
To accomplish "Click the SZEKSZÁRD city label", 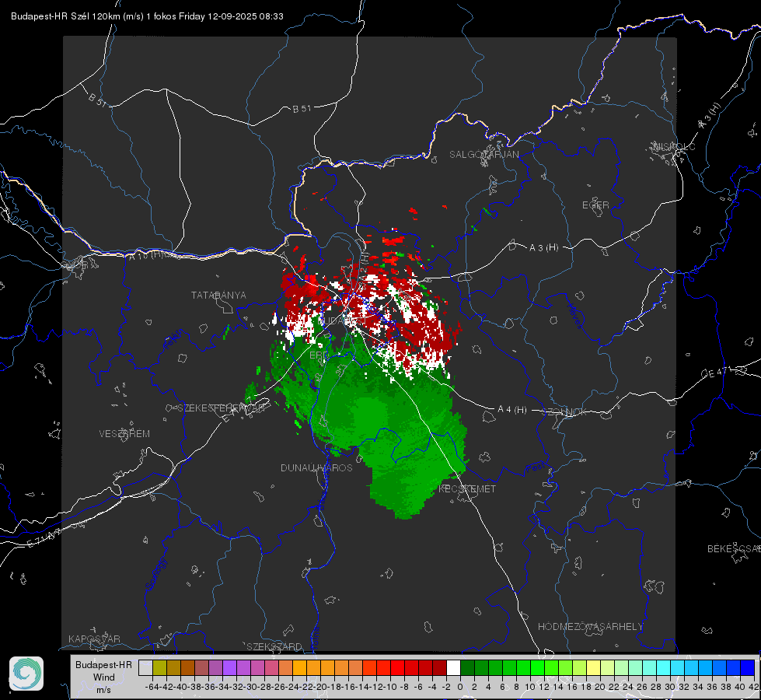I will [x=274, y=646].
